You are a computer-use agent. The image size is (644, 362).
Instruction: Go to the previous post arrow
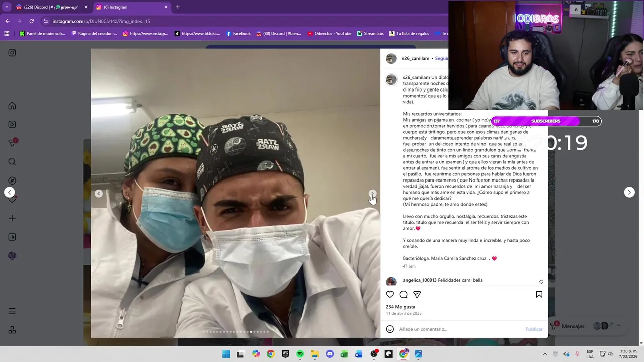click(9, 192)
